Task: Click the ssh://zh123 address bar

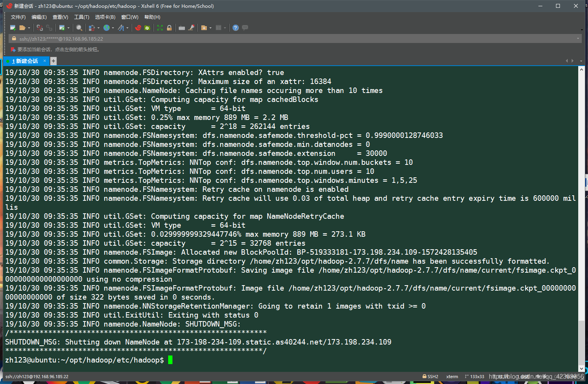Action: [x=295, y=39]
